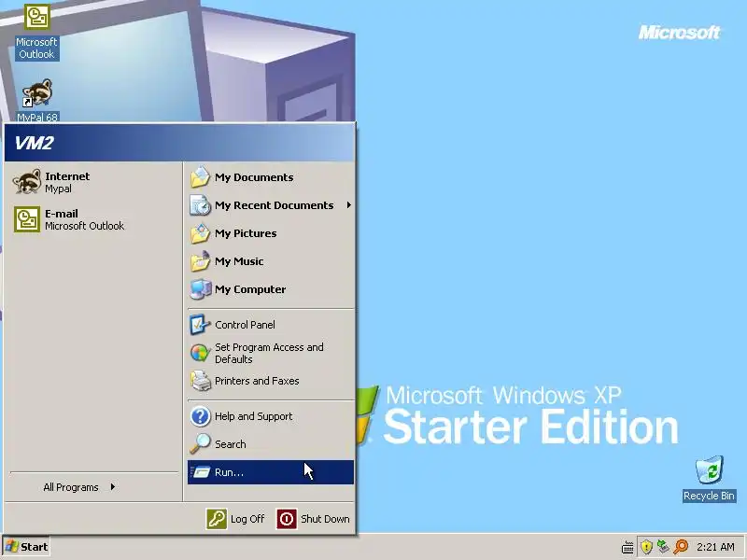747x560 pixels.
Task: Expand the All Programs arrow
Action: 112,486
